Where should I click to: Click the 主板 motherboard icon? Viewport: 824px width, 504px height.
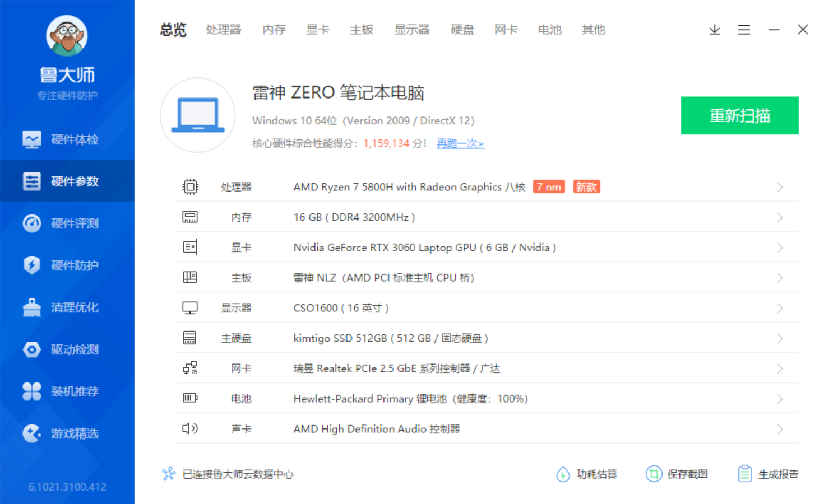[x=190, y=278]
